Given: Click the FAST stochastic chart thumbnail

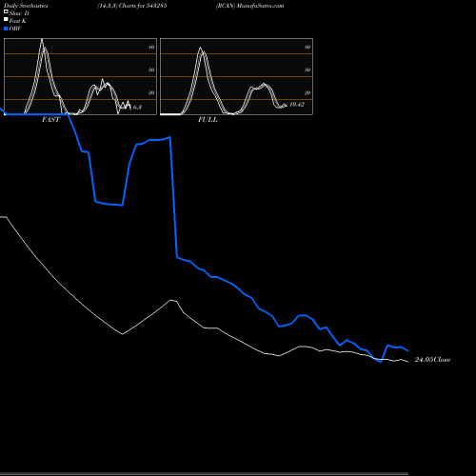Looking at the screenshot, I should pyautogui.click(x=80, y=76).
